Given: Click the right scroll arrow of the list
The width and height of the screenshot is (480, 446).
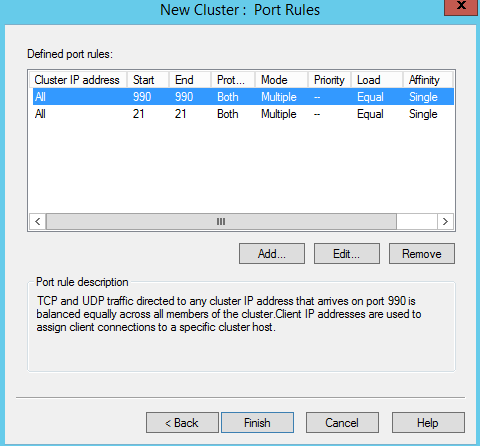Looking at the screenshot, I should pyautogui.click(x=445, y=221).
